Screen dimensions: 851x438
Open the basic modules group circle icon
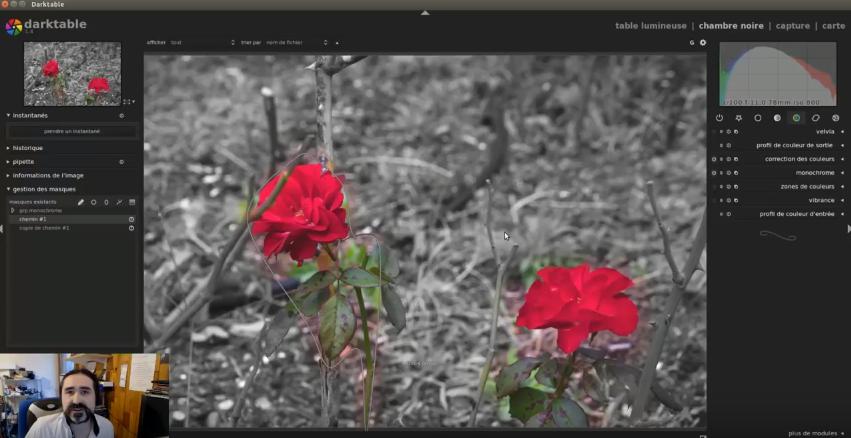pos(758,118)
